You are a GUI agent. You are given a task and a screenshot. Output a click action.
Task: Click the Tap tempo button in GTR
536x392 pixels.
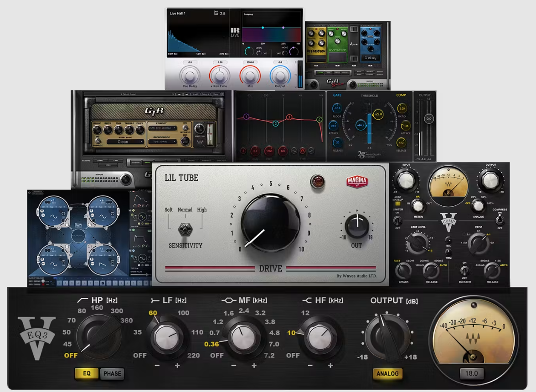(x=116, y=160)
